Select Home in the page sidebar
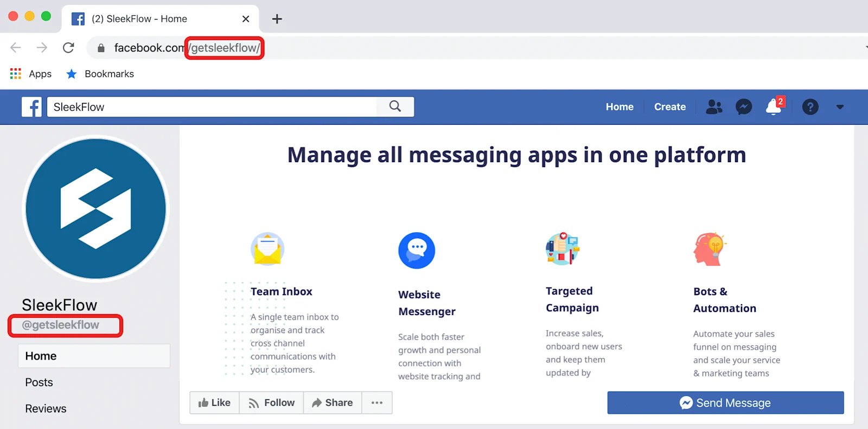Image resolution: width=868 pixels, height=429 pixels. 94,356
